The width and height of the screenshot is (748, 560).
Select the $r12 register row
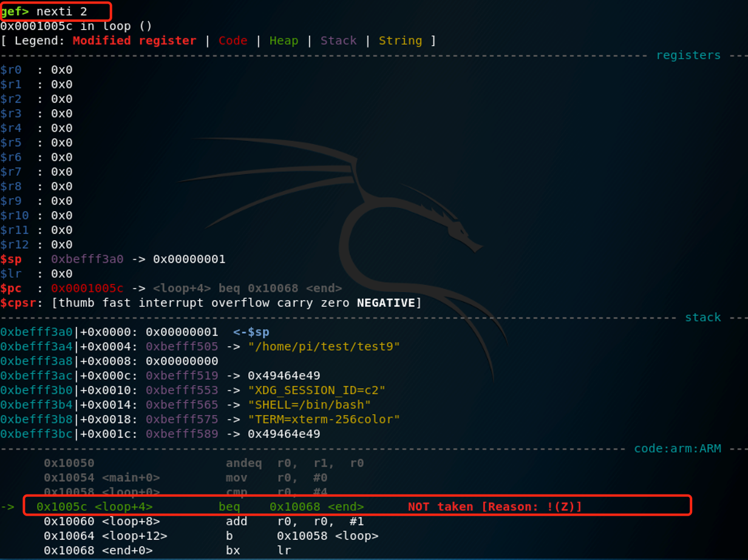pyautogui.click(x=36, y=245)
